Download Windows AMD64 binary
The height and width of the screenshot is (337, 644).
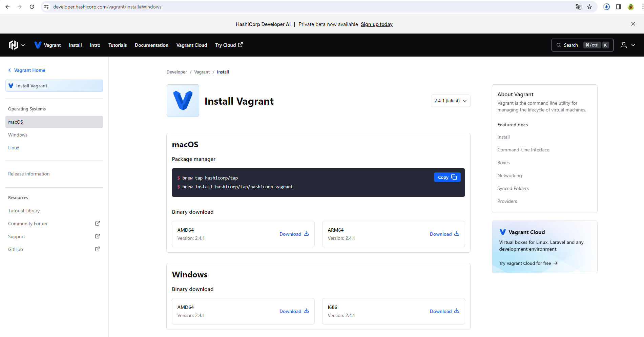294,311
